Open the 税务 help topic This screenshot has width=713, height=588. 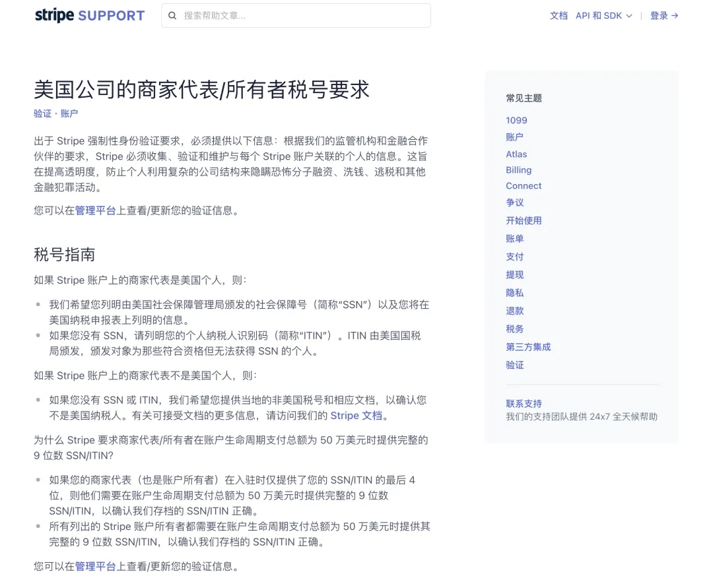(x=514, y=329)
